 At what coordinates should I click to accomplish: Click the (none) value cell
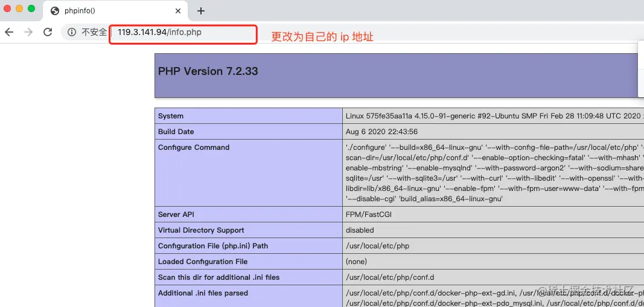coord(356,262)
